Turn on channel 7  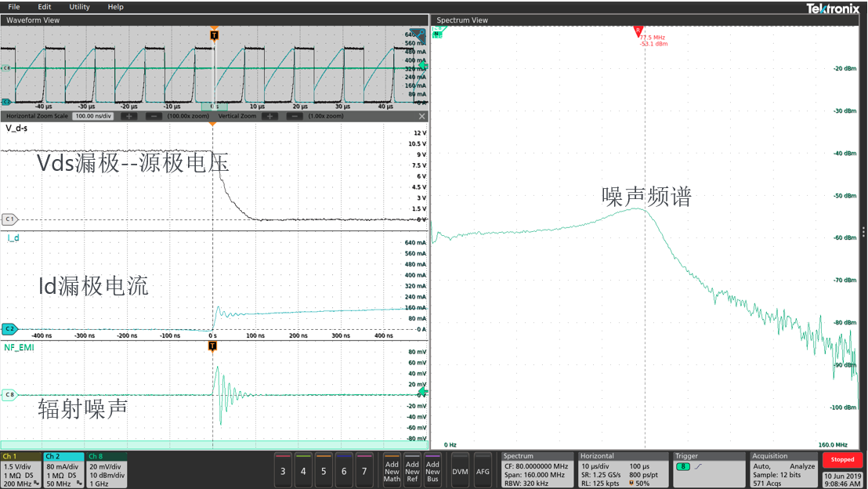(363, 469)
